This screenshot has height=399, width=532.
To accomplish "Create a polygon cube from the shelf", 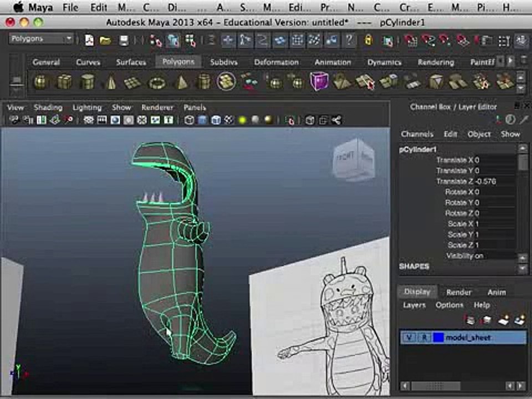I will pos(64,82).
